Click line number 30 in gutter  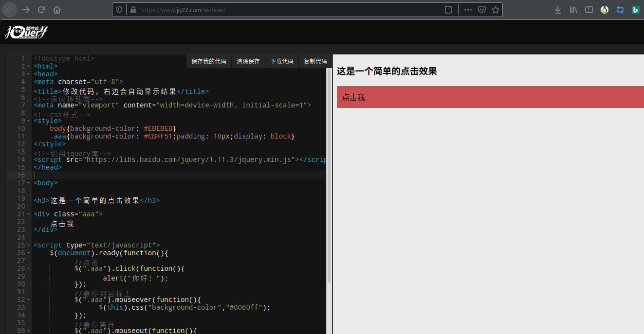[21, 284]
